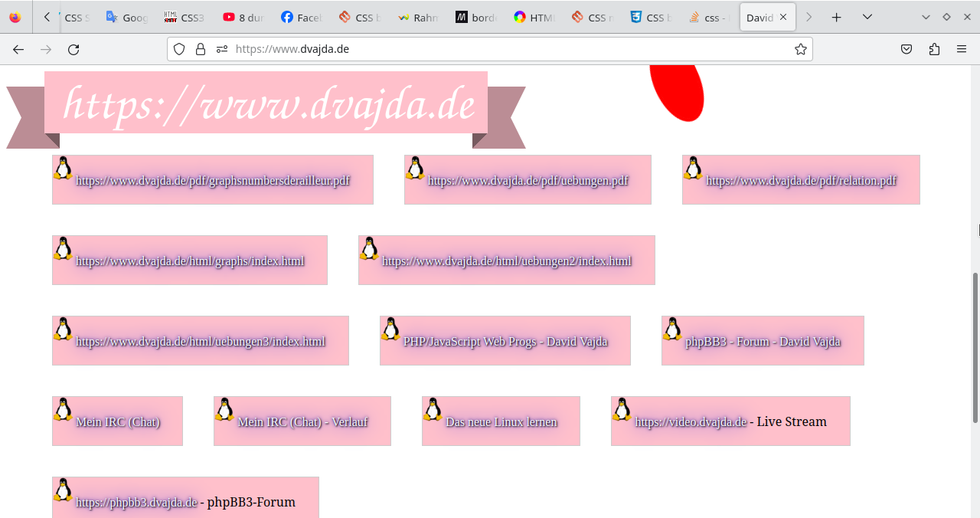The width and height of the screenshot is (980, 518).
Task: Open the site information padlock dropdown
Action: click(201, 49)
